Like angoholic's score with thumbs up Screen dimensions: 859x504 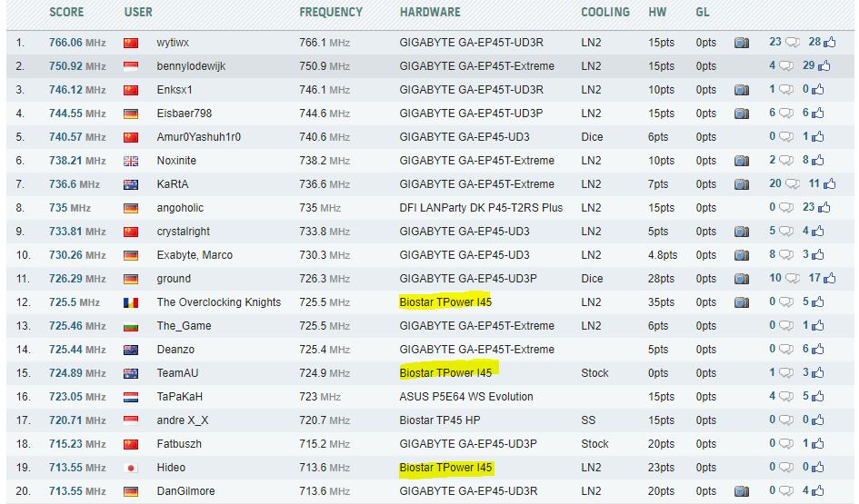[824, 207]
